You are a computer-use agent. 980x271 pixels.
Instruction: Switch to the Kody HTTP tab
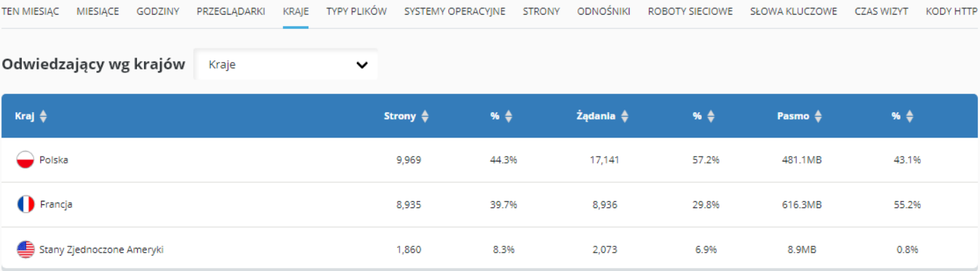(x=952, y=12)
